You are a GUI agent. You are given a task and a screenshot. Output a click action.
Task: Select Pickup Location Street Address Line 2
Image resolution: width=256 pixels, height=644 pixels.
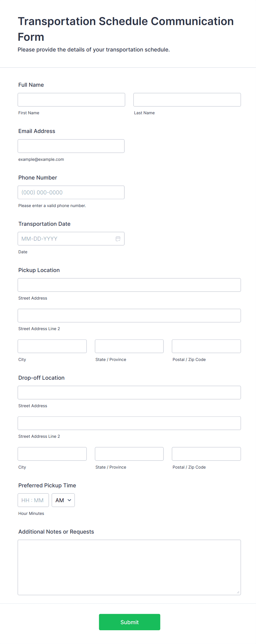[x=129, y=316]
